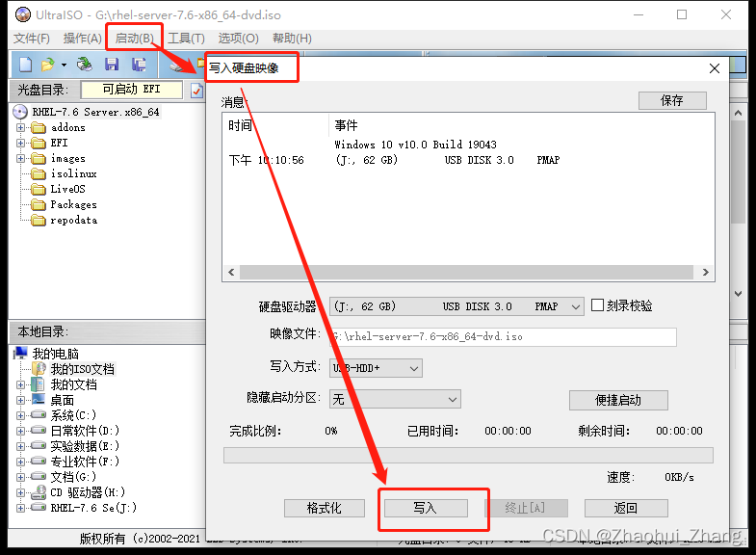Open the 帮助(H) menu
The height and width of the screenshot is (555, 756).
point(292,39)
